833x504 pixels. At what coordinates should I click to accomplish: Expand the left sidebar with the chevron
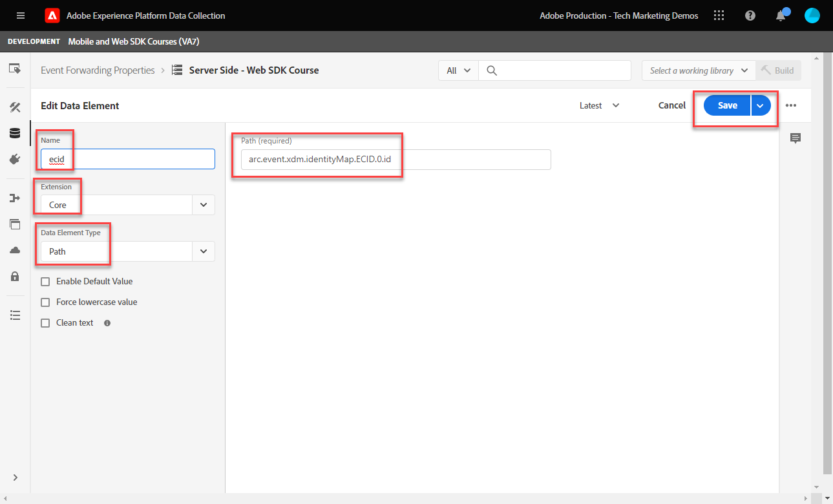[x=15, y=478]
